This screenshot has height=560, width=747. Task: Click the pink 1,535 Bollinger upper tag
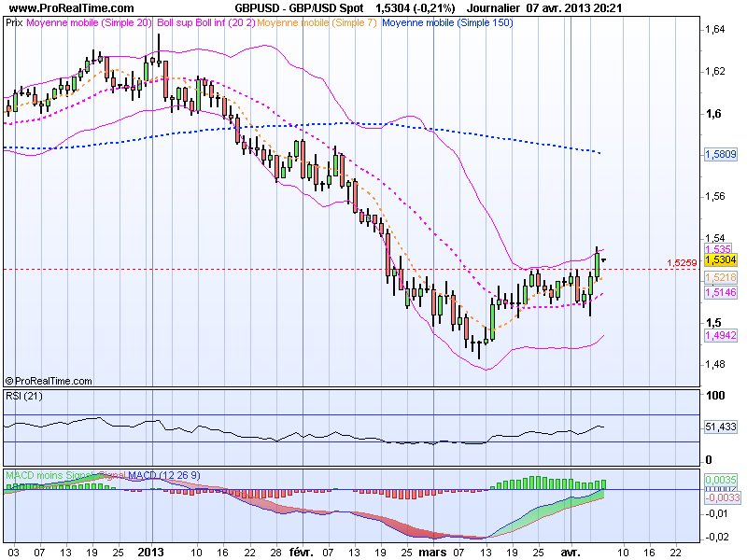pos(718,249)
